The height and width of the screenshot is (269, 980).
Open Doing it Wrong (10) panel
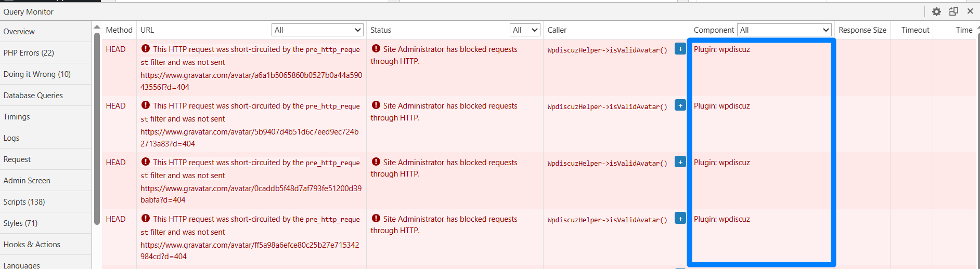[46, 74]
